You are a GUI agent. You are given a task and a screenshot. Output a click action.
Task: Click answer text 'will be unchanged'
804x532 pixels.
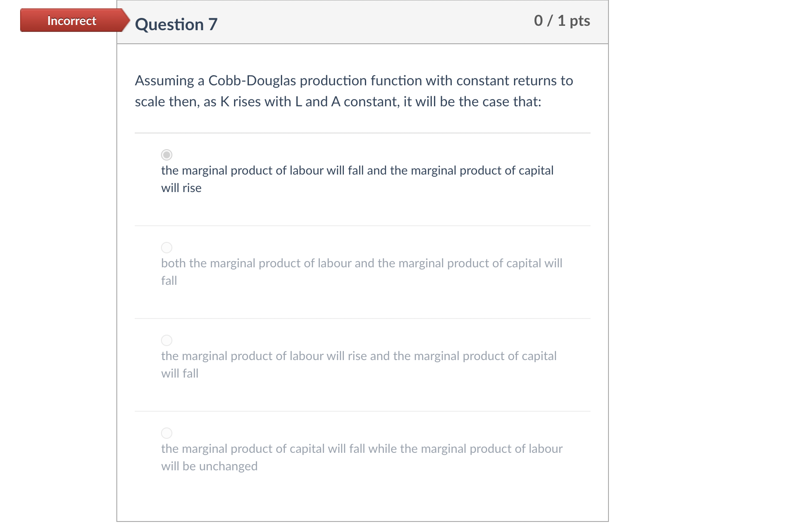click(209, 466)
